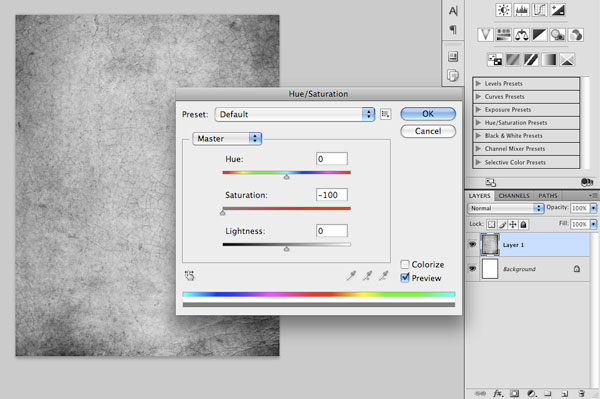Screen dimensions: 600x399
Task: Open the Fill slider arrow
Action: (593, 224)
